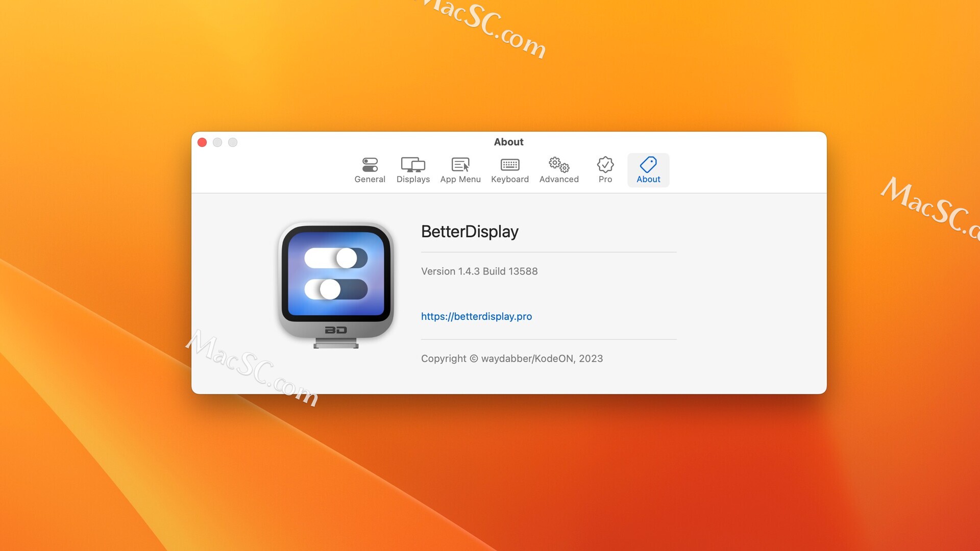Open the betterdisplay.pro website link
Viewport: 980px width, 551px height.
point(476,316)
